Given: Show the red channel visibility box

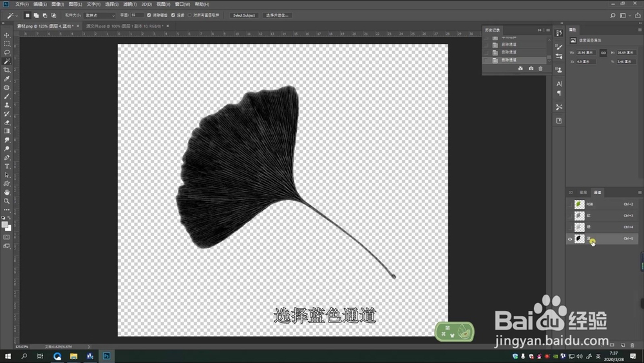Looking at the screenshot, I should tap(570, 216).
